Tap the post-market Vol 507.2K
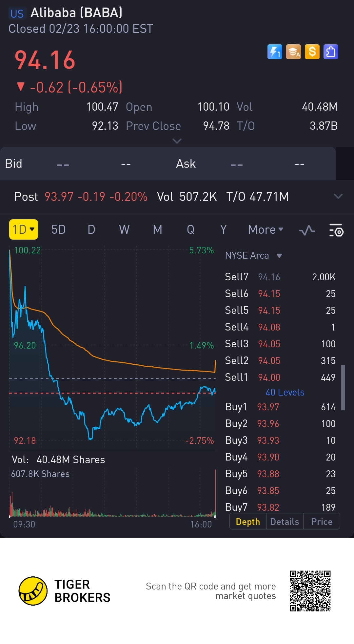The image size is (354, 644). (187, 197)
